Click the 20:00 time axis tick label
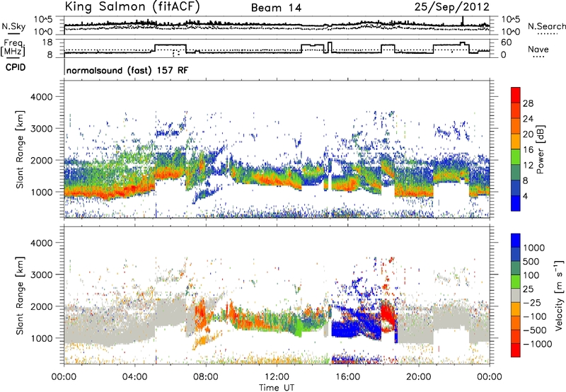This screenshot has width=566, height=392. (x=418, y=377)
